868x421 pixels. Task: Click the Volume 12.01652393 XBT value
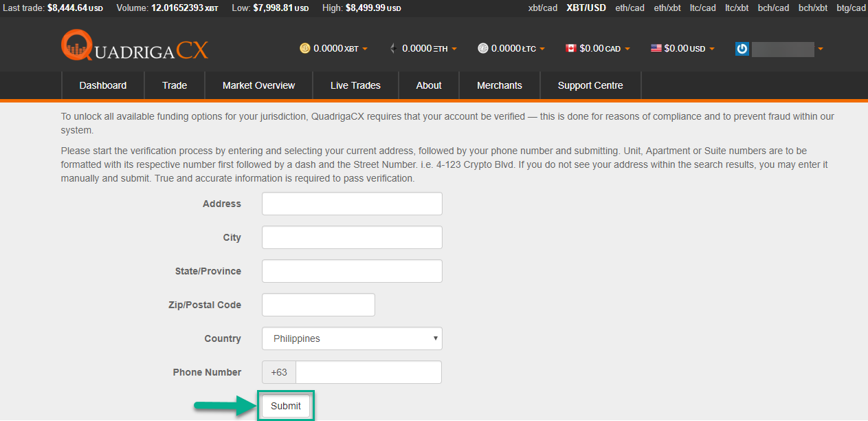183,8
